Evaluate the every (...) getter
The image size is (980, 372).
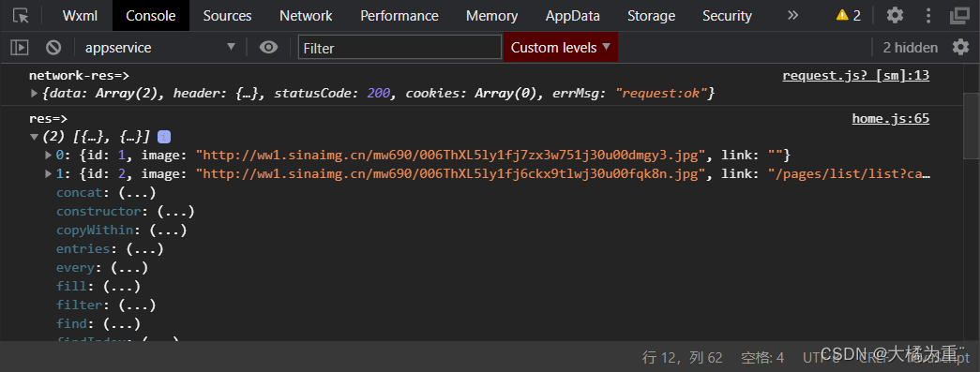tap(128, 268)
